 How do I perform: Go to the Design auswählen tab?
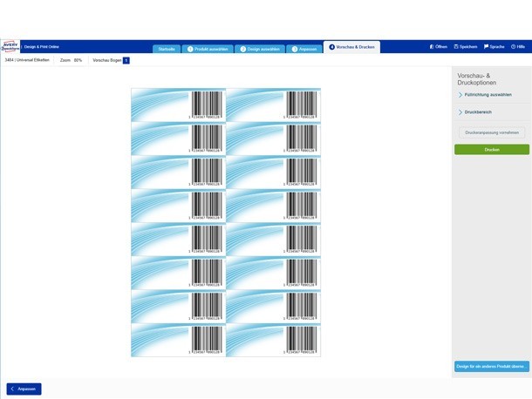coord(260,49)
